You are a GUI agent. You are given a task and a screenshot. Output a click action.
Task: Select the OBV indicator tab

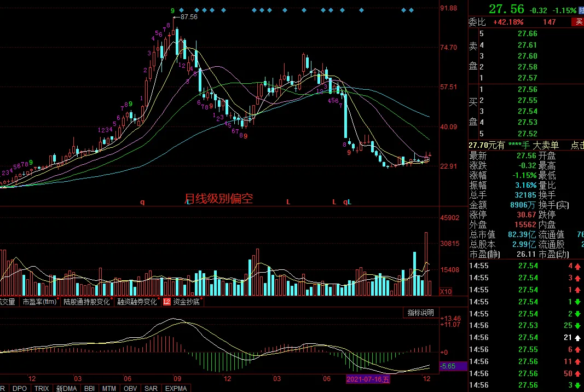[x=130, y=388]
